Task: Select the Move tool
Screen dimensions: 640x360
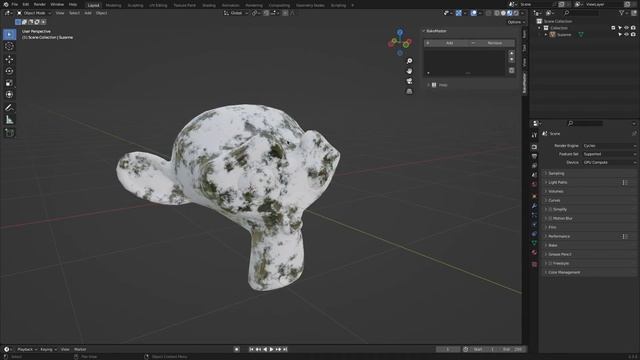Action: [9, 59]
